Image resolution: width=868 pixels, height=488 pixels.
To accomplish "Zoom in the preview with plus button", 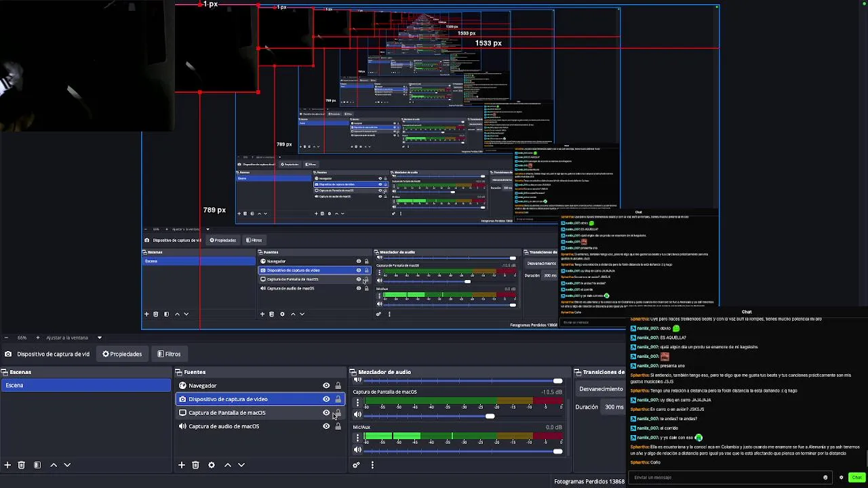I will [x=39, y=338].
